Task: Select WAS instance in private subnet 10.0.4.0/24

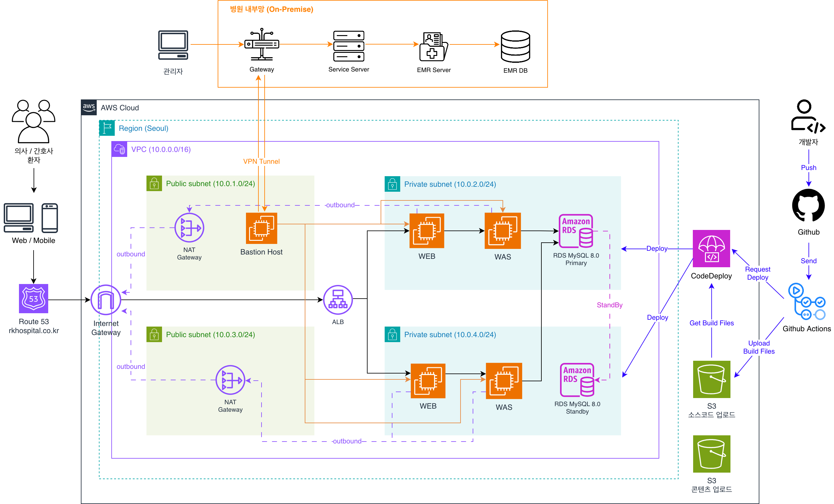Action: 504,381
